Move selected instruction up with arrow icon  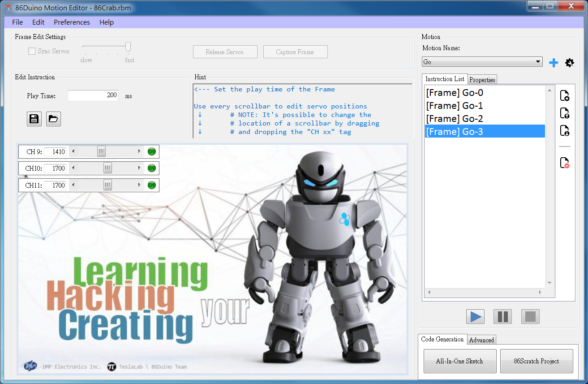[x=565, y=113]
